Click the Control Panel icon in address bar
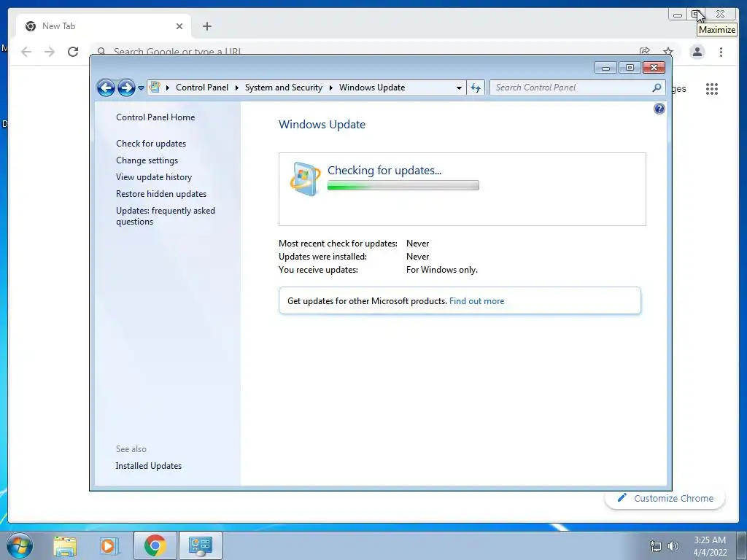 pyautogui.click(x=155, y=87)
